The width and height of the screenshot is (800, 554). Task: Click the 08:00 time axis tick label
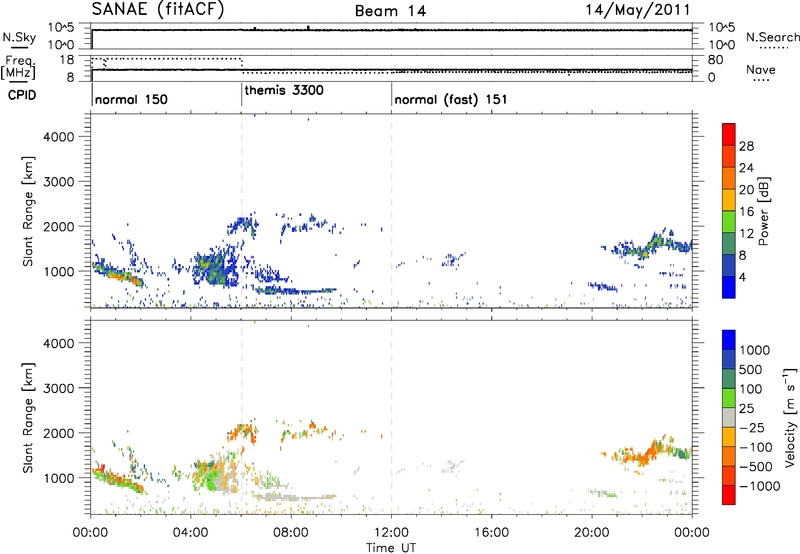pos(291,533)
